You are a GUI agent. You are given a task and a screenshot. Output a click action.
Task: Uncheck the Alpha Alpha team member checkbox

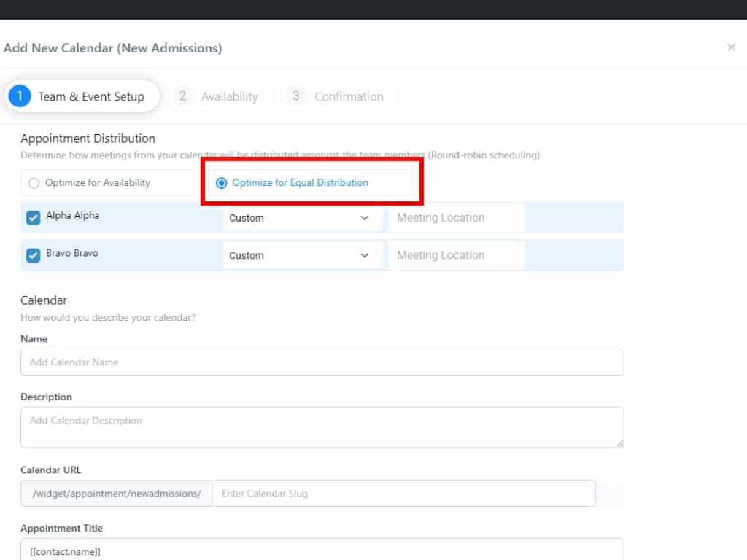[33, 217]
